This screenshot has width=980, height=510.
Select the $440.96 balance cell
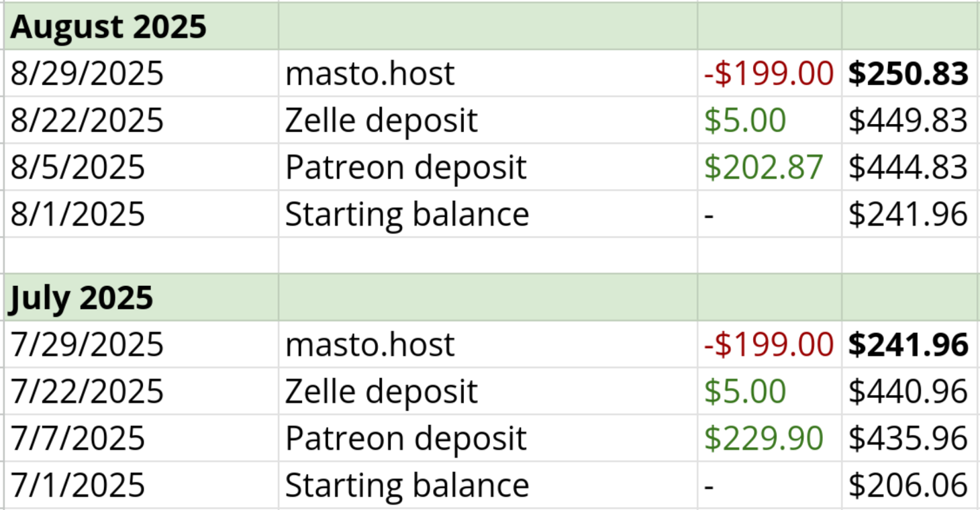[908, 391]
